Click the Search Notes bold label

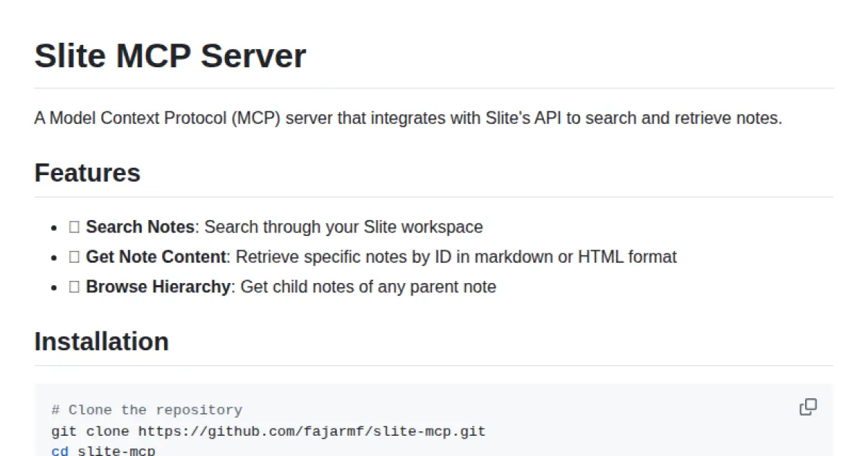137,227
